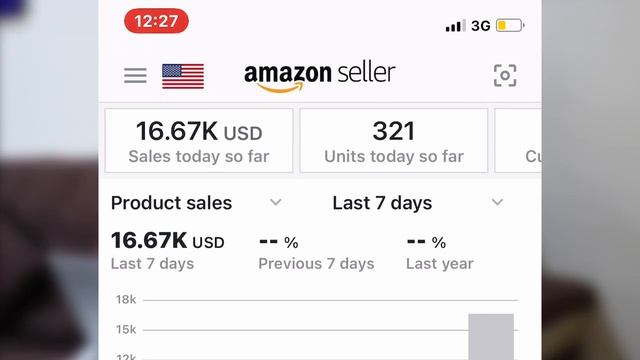Tap the US flag marketplace icon
The width and height of the screenshot is (640, 360).
tap(183, 76)
